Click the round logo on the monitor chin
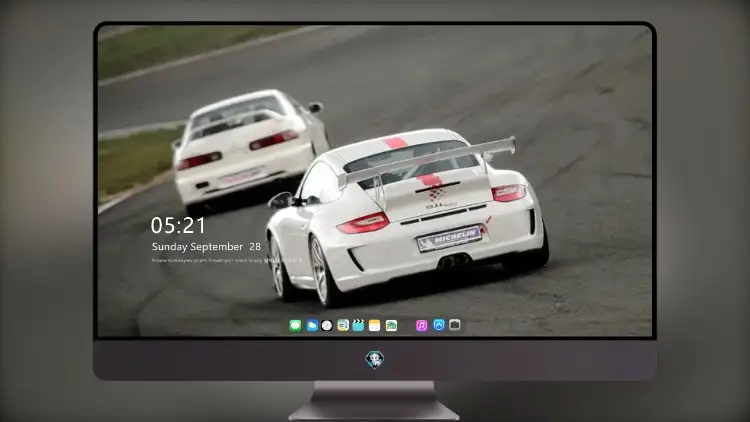The width and height of the screenshot is (750, 422). click(375, 360)
